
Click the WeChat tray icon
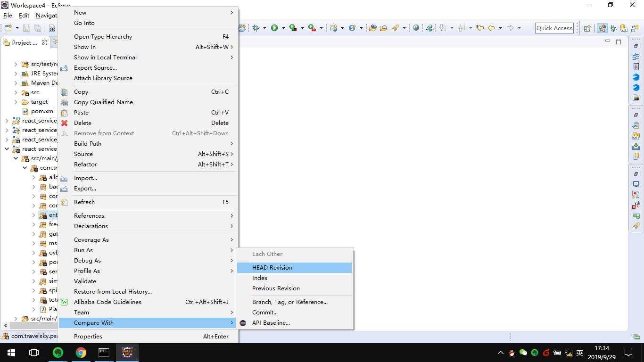pos(523,353)
